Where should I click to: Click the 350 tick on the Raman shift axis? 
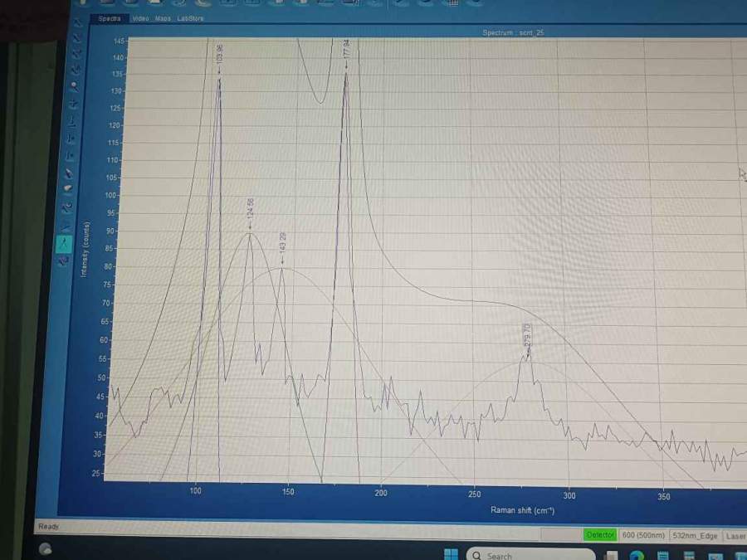(664, 497)
